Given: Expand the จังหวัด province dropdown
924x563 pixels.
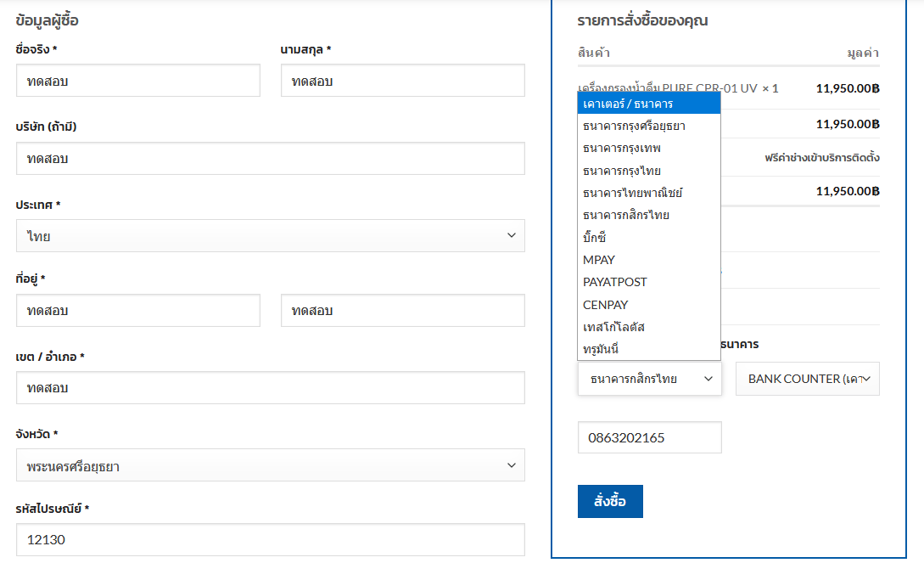Looking at the screenshot, I should 270,465.
